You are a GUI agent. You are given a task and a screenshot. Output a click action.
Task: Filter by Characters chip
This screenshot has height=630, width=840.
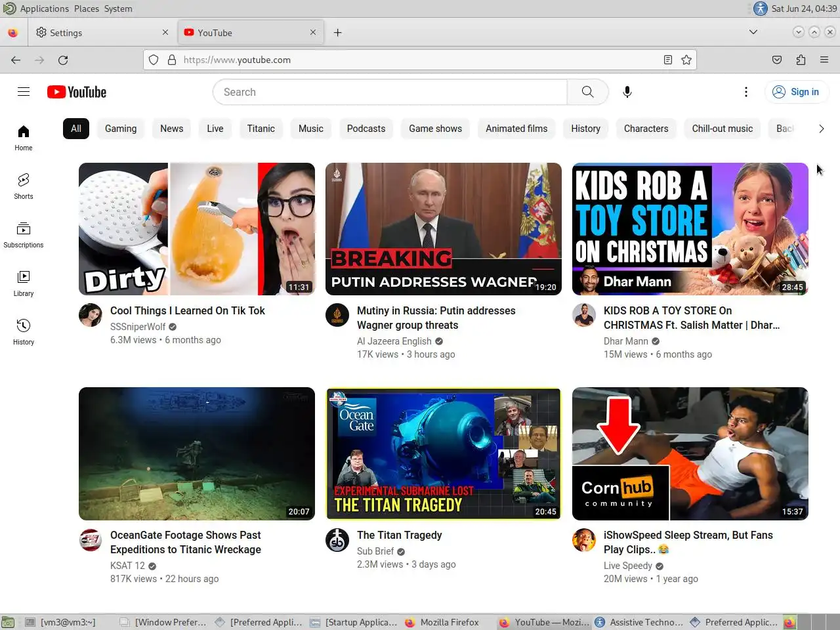(x=646, y=129)
